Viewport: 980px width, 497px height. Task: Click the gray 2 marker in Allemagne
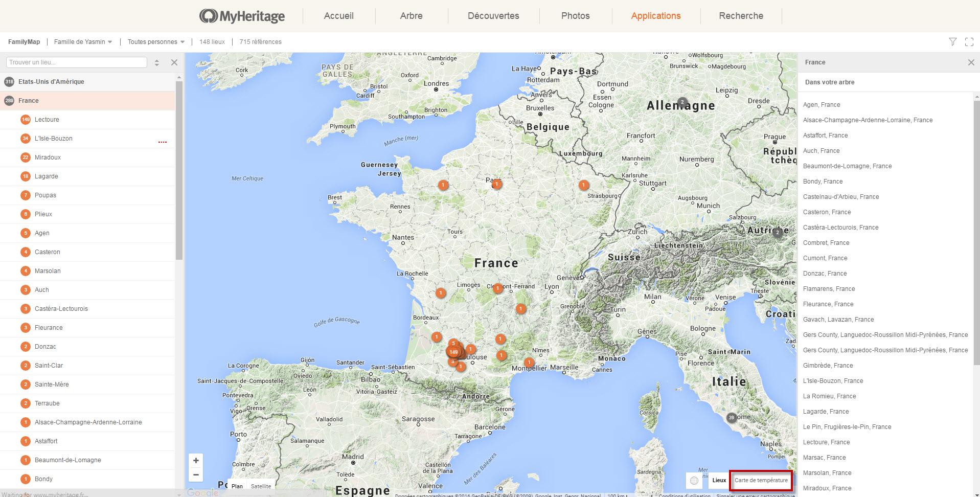[x=682, y=102]
